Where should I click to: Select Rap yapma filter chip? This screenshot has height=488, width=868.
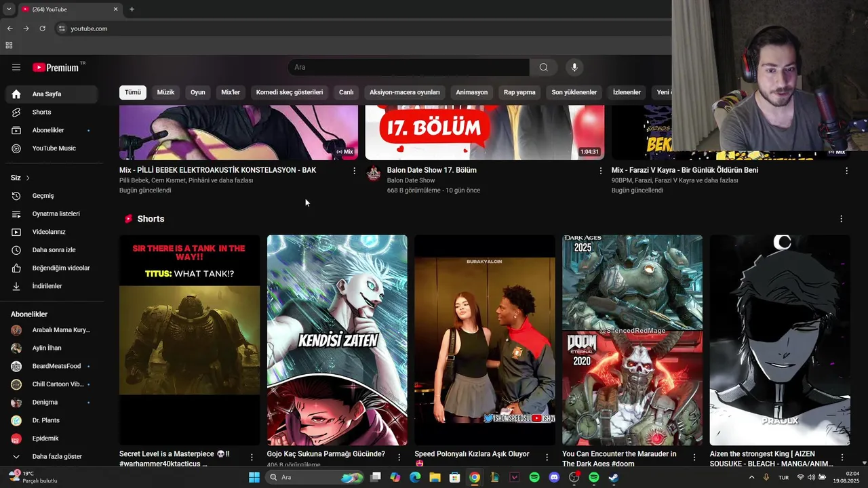pyautogui.click(x=519, y=92)
